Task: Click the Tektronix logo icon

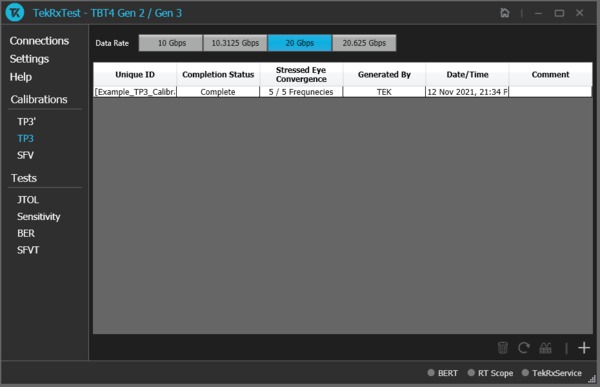Action: point(15,13)
